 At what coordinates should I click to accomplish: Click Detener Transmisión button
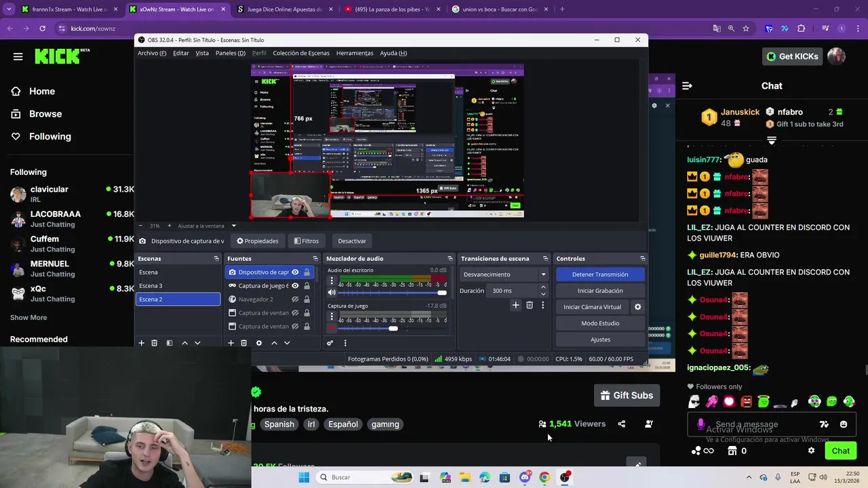tap(600, 274)
